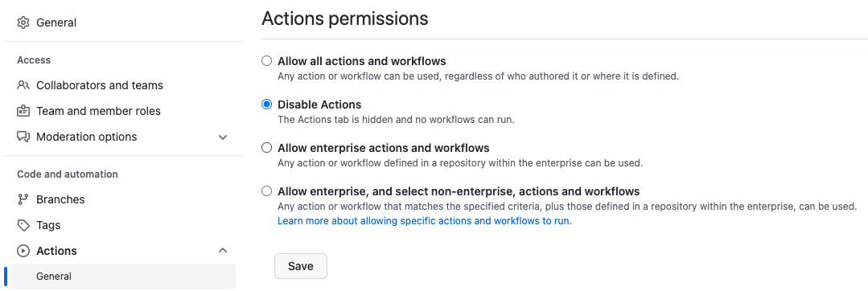Click the comment icon beside Moderation options
The width and height of the screenshot is (868, 291).
coord(23,137)
